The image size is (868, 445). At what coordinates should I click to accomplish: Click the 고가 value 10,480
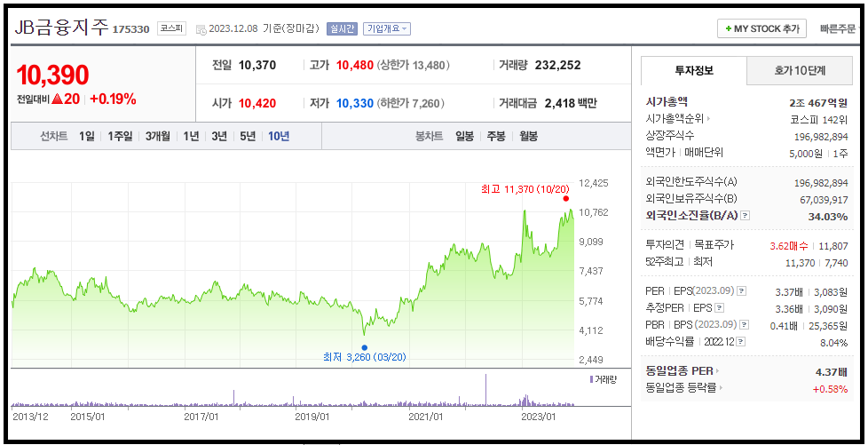[355, 66]
